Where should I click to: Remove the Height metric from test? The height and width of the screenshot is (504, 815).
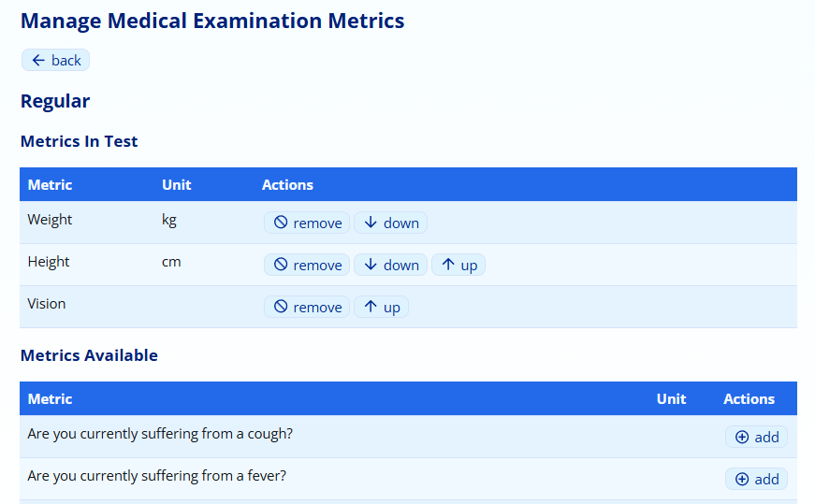[307, 265]
